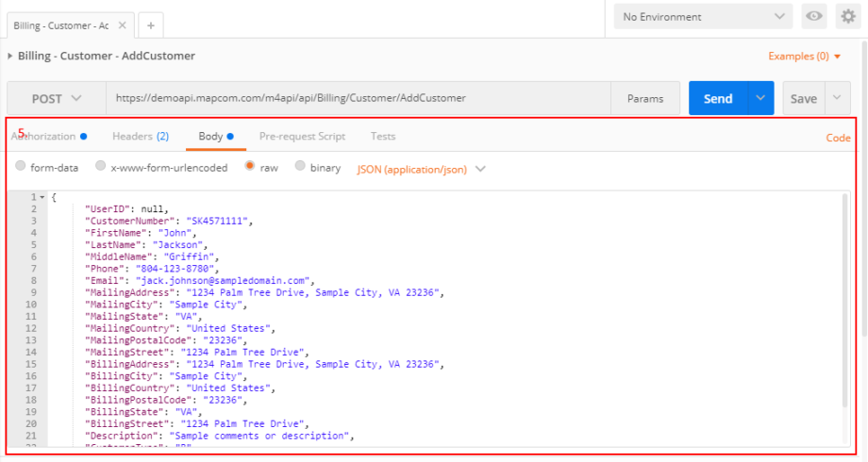Viewport: 868px width, 462px height.
Task: Click the Code link
Action: tap(838, 138)
